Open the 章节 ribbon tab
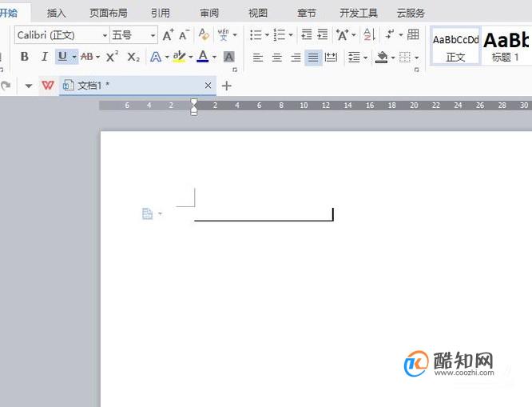This screenshot has height=407, width=532. (307, 14)
